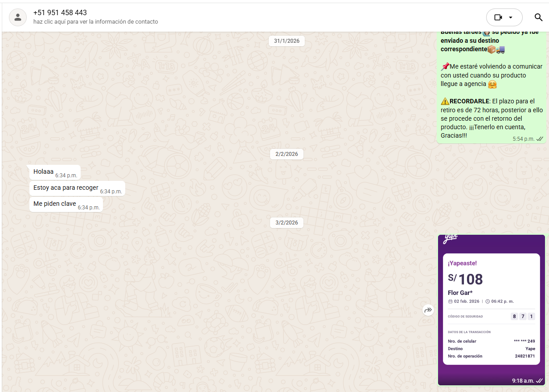Click the 31/1/2026 date chip
Viewport: 549px width, 392px height.
tap(287, 41)
